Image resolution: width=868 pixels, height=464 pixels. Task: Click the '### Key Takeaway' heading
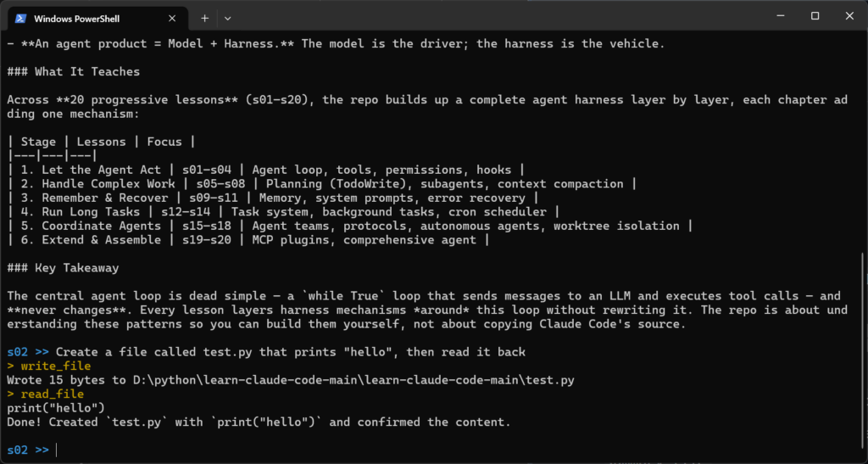click(63, 268)
